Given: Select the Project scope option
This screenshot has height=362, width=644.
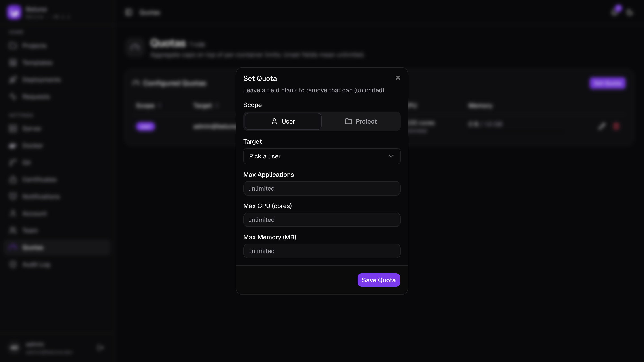Looking at the screenshot, I should pyautogui.click(x=361, y=121).
